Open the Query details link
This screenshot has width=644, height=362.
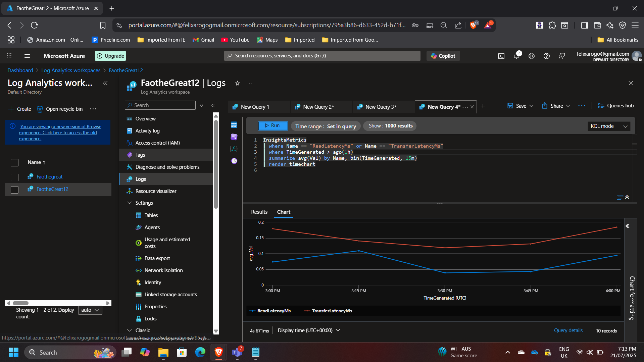point(568,330)
